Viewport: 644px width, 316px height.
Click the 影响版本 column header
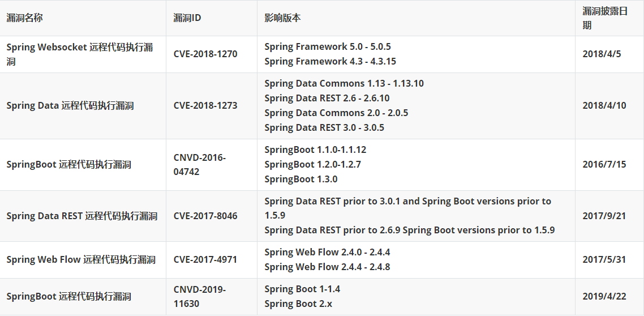(x=282, y=18)
